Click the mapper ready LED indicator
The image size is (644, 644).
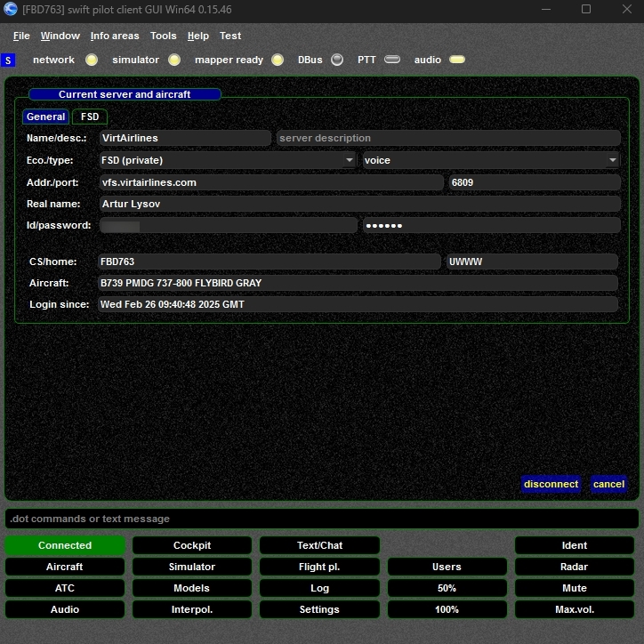pyautogui.click(x=278, y=60)
